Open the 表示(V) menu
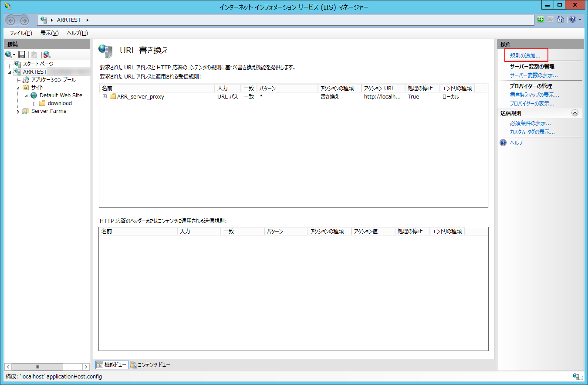The image size is (588, 385). click(x=49, y=33)
